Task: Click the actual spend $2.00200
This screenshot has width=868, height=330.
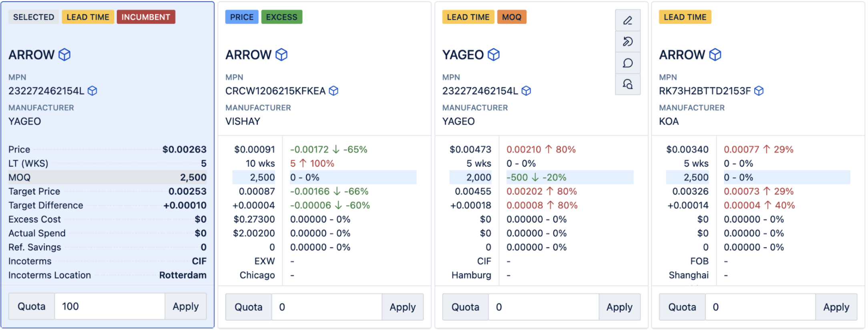Action: pos(254,233)
